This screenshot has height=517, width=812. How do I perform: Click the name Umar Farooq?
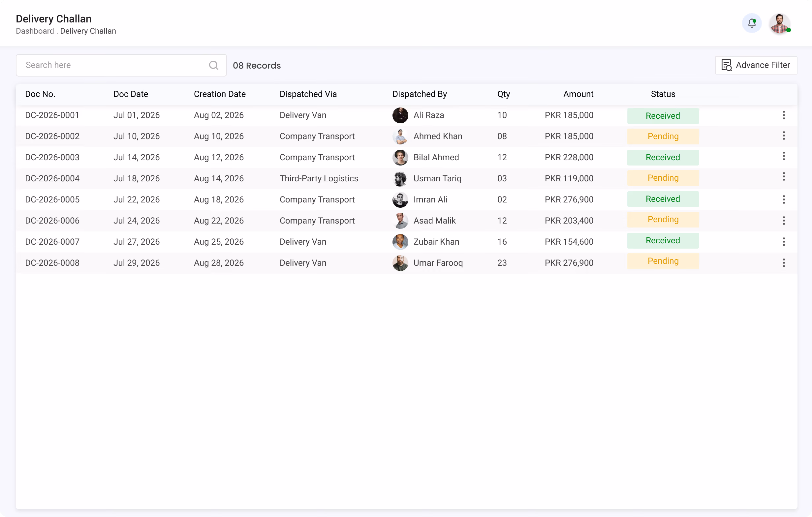click(438, 263)
